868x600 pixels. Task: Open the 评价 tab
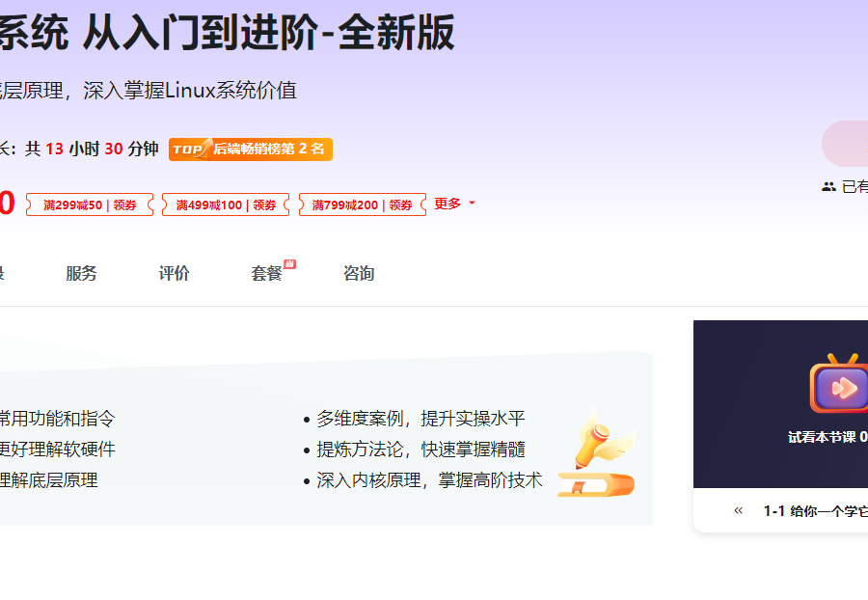173,273
